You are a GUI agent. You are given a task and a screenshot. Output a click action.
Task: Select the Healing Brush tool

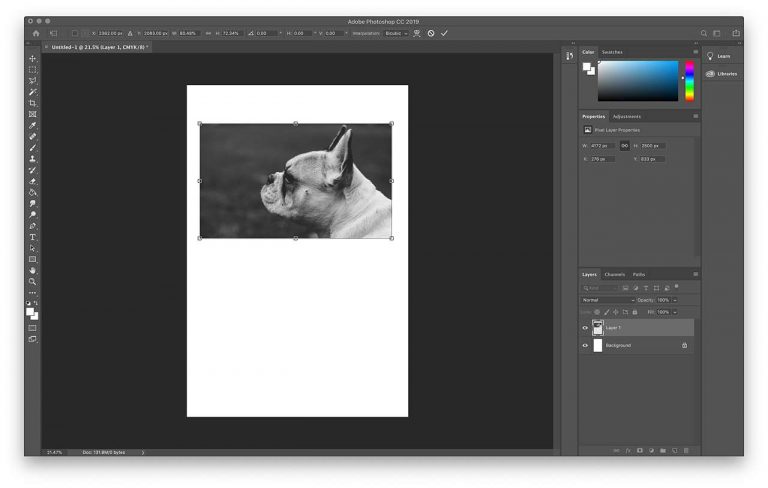point(32,136)
